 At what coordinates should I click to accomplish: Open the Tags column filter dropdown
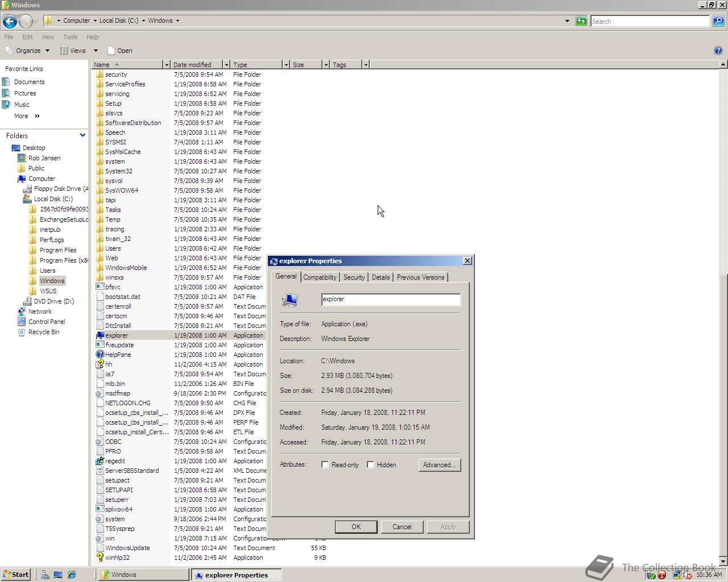pos(365,65)
